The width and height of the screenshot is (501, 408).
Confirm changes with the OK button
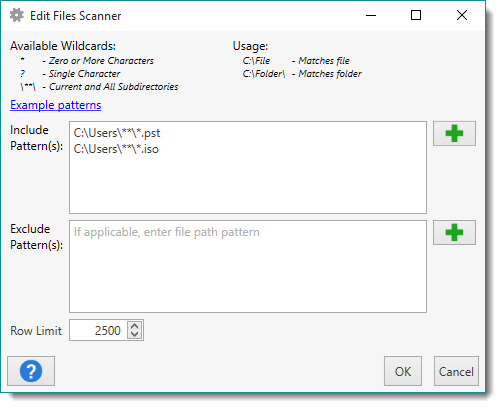tap(403, 371)
